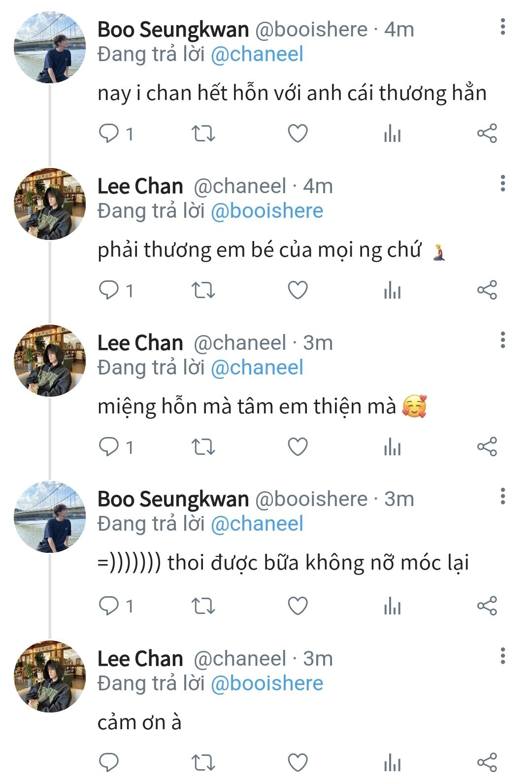The width and height of the screenshot is (532, 780).
Task: Reply to the 'cảm ơn à' tweet
Action: coord(109,763)
